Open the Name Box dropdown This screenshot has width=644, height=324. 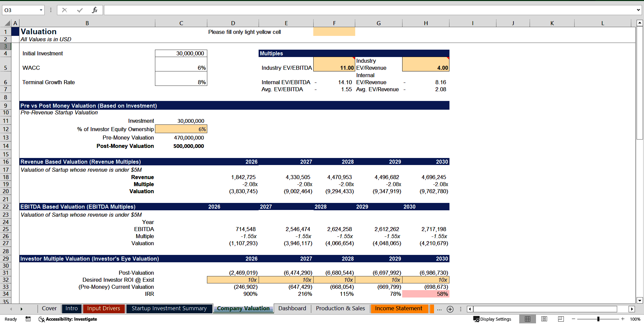[x=41, y=10]
